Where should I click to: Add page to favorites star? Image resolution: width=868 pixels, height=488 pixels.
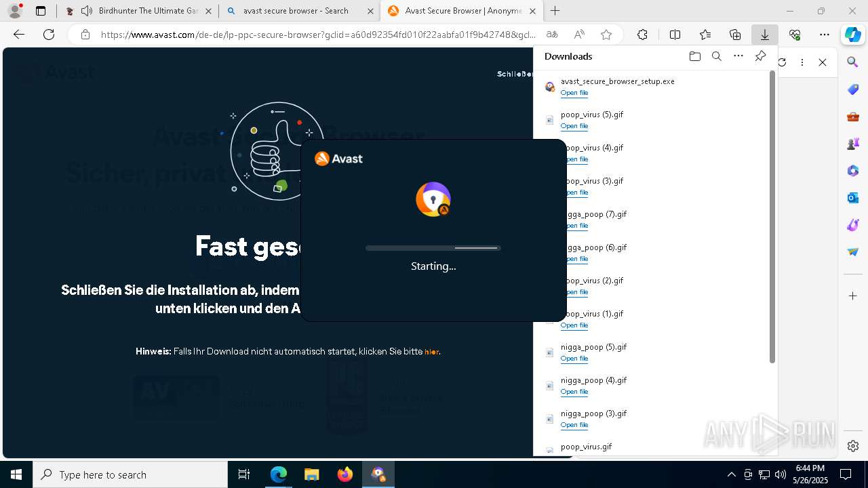point(606,35)
